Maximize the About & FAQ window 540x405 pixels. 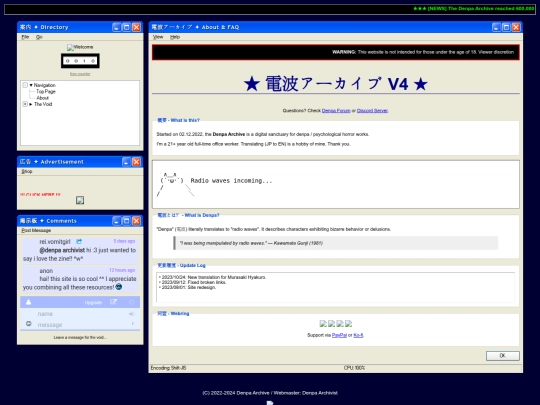[x=506, y=27]
